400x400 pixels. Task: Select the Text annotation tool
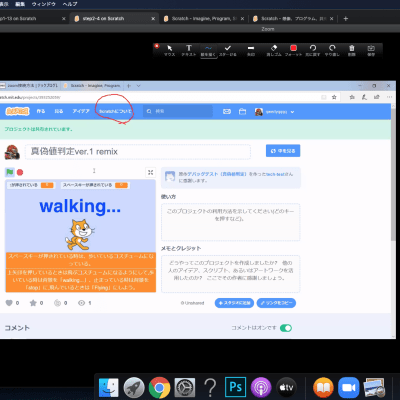click(189, 50)
